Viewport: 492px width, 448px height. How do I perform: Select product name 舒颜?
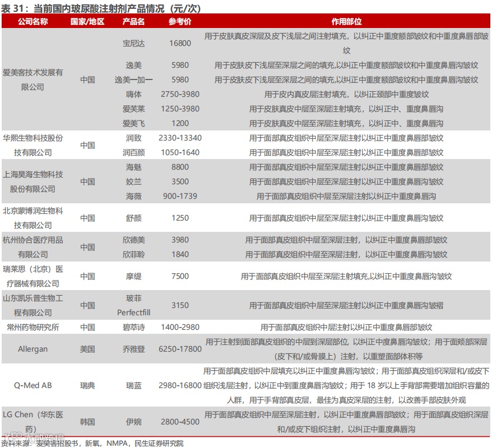click(x=134, y=218)
